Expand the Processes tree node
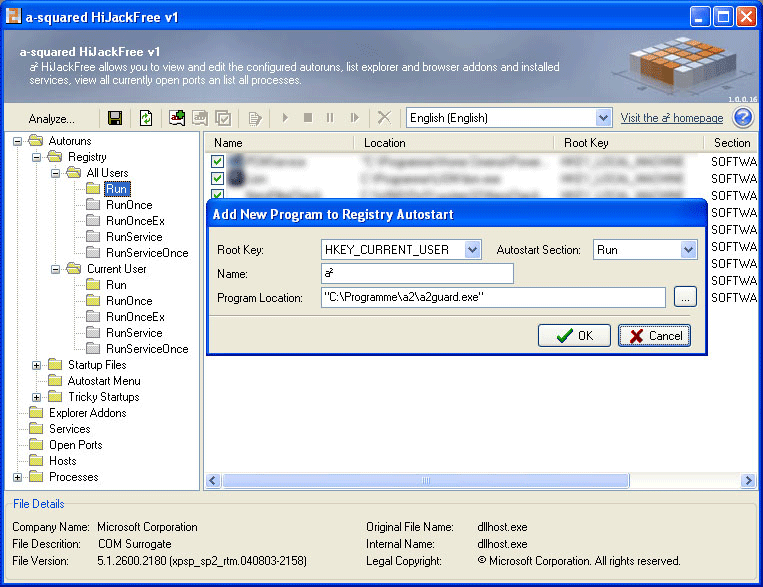763x587 pixels. click(18, 477)
